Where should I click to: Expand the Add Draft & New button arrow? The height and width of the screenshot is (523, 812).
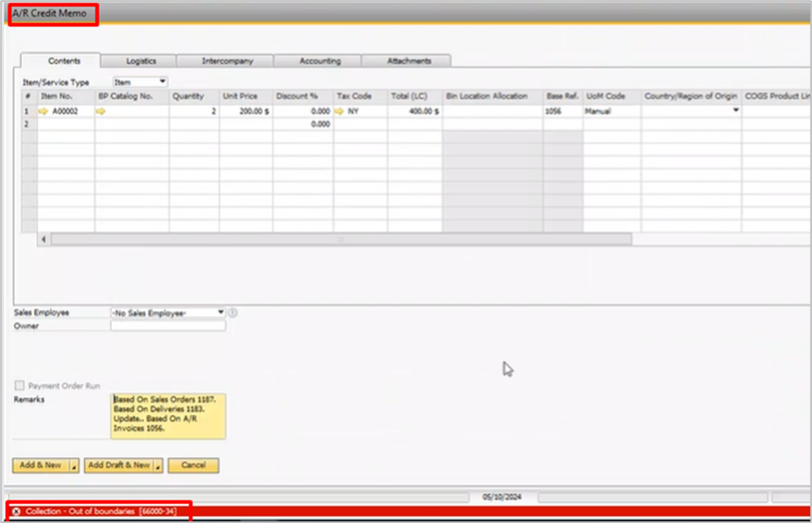click(x=158, y=466)
